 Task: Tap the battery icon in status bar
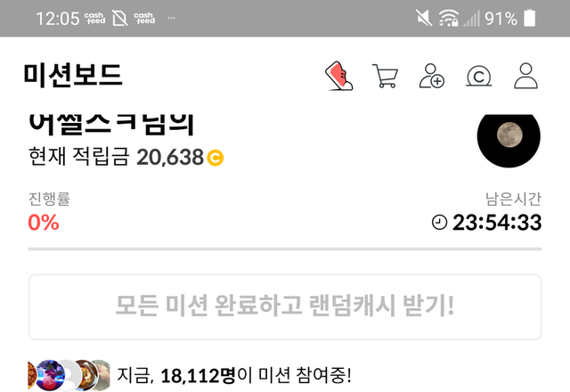click(529, 18)
